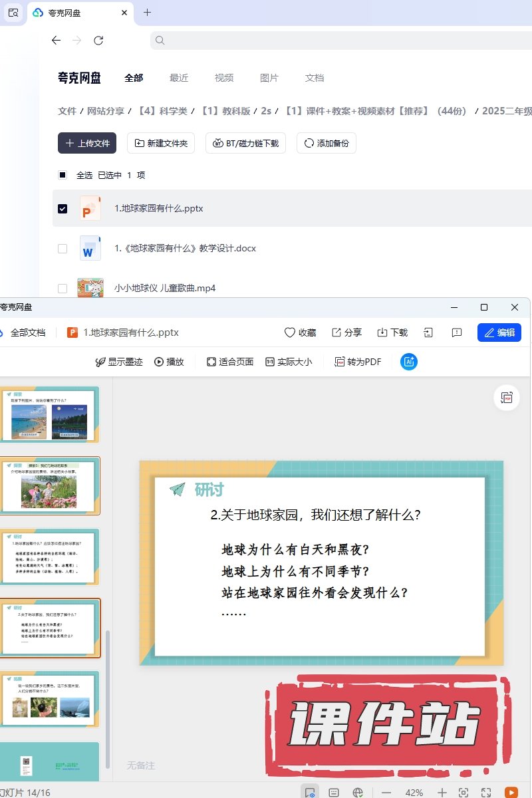Reload the page with the refresh icon

(98, 41)
